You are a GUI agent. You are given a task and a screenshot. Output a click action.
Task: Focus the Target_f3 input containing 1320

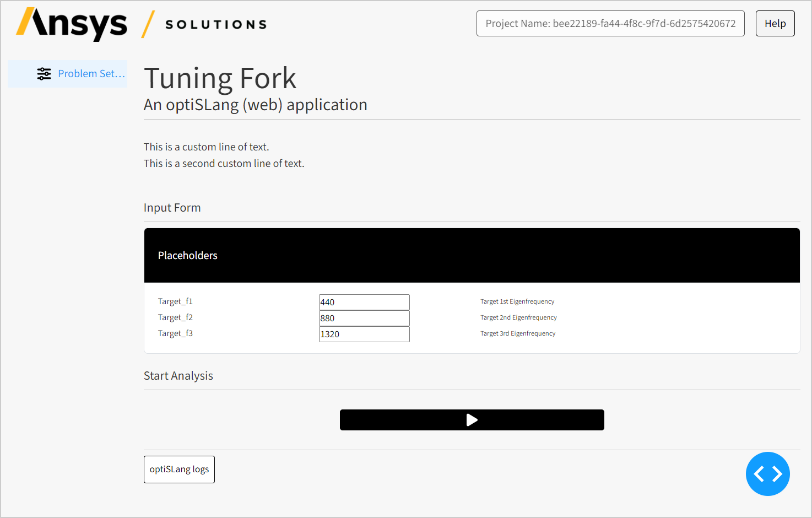[x=364, y=334]
